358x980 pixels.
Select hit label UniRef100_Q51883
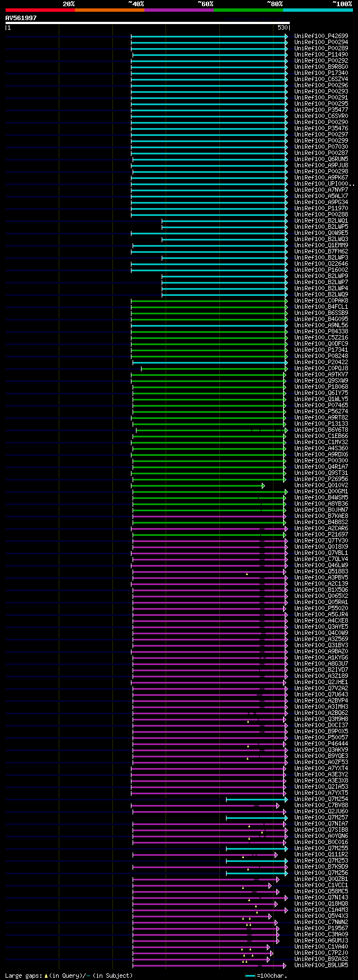tap(321, 572)
